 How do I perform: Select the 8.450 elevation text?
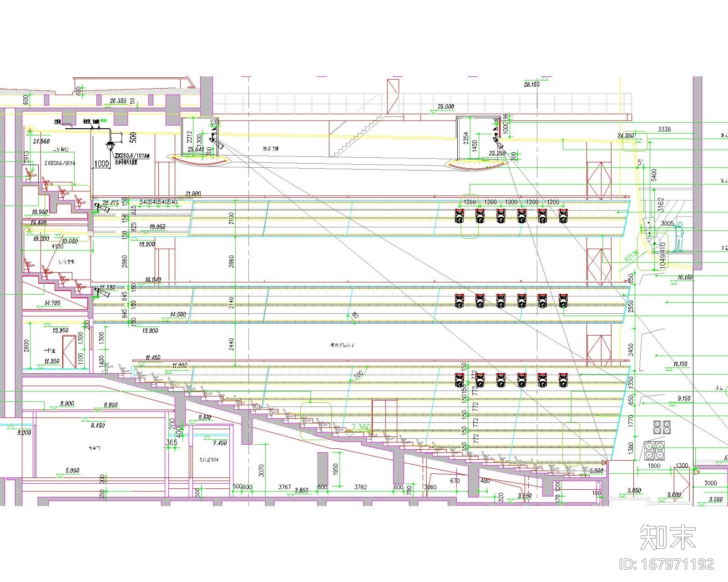(x=97, y=426)
